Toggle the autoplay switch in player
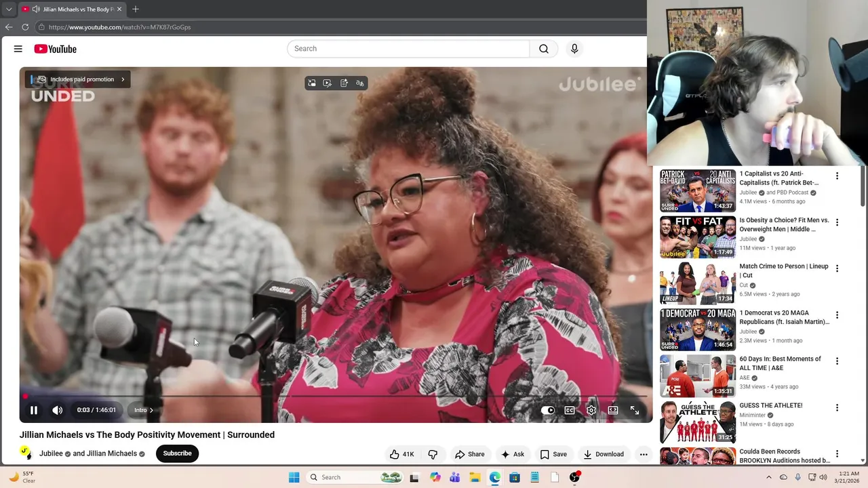 pos(548,410)
